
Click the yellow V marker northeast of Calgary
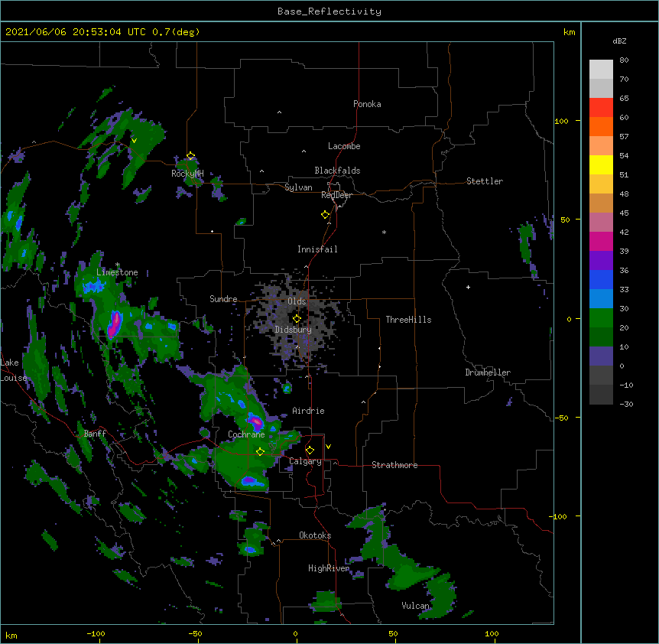click(x=328, y=447)
